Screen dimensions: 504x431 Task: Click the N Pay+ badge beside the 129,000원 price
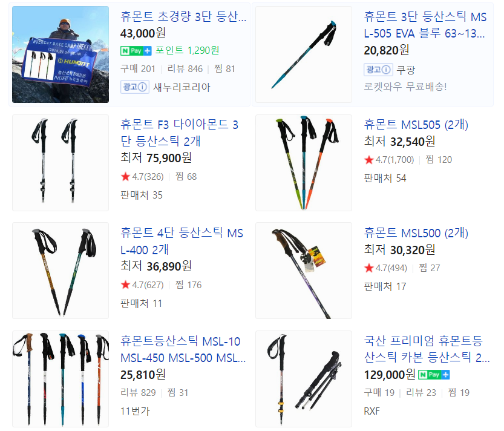[434, 375]
